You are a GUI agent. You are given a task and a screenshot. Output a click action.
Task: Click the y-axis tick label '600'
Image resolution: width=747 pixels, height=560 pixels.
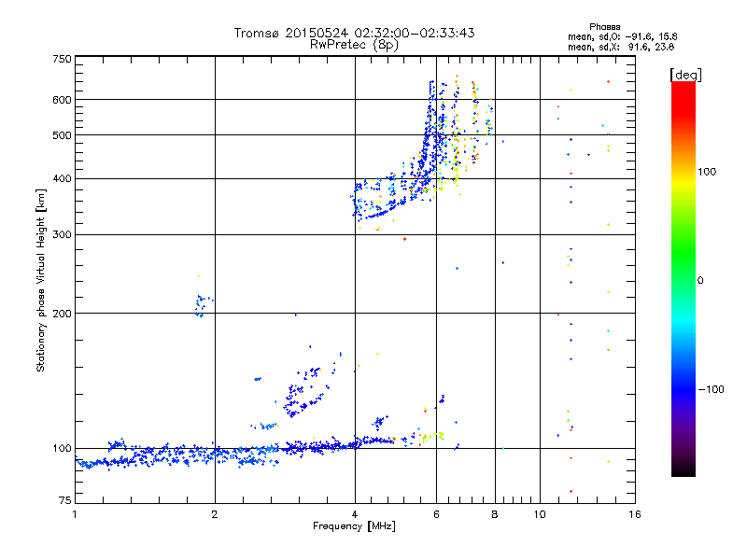[62, 100]
